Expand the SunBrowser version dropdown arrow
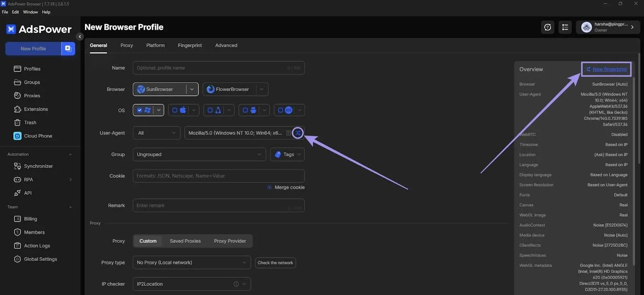Viewport: 644px width, 295px height. pos(192,89)
